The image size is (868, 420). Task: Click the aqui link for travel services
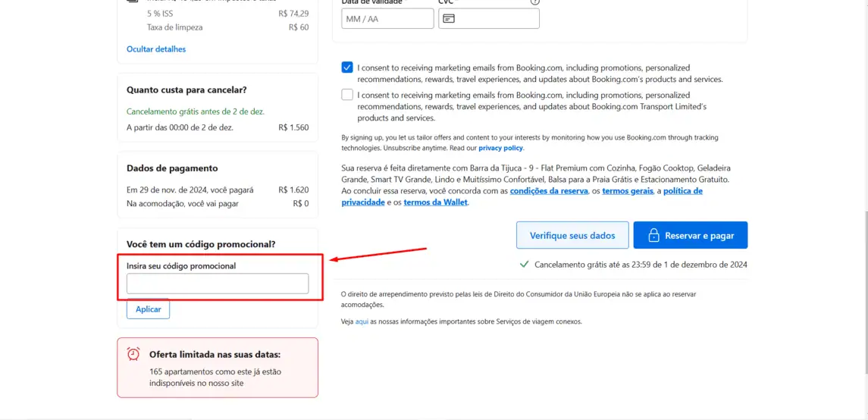362,321
